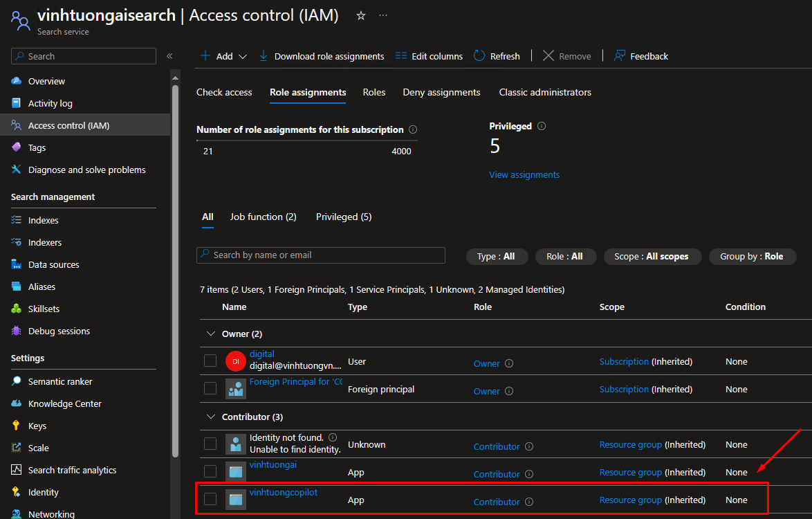The width and height of the screenshot is (812, 519).
Task: Click the search by name or email field
Action: (320, 255)
